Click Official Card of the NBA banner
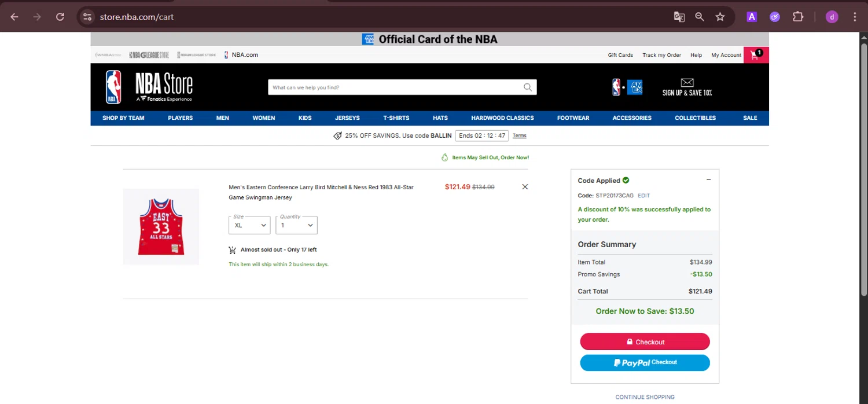The image size is (868, 404). coord(430,39)
